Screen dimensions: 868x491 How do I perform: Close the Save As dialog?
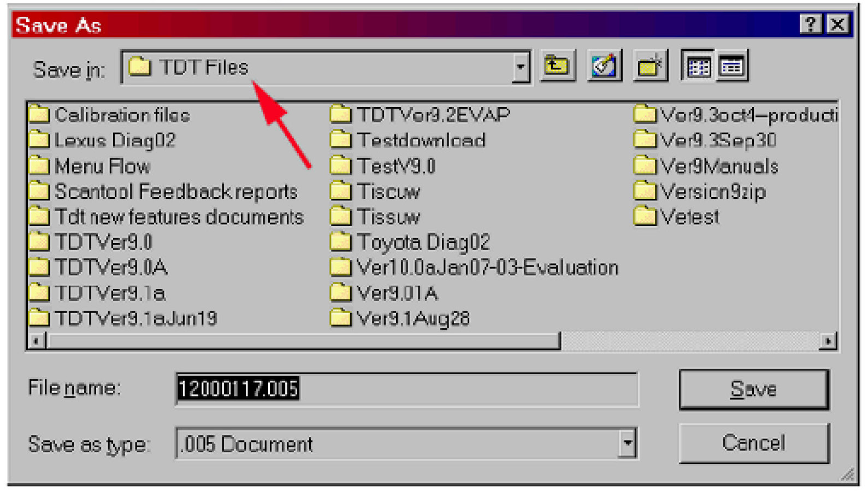tap(837, 25)
